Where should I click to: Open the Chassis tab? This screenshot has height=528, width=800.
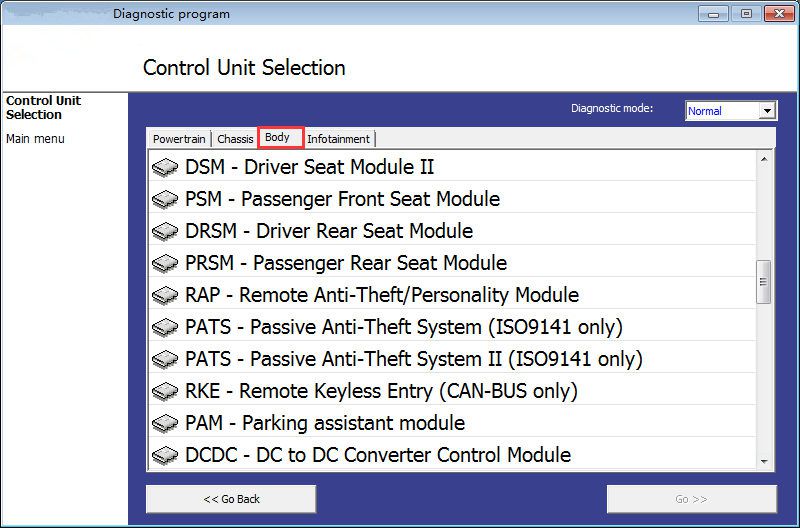point(235,139)
